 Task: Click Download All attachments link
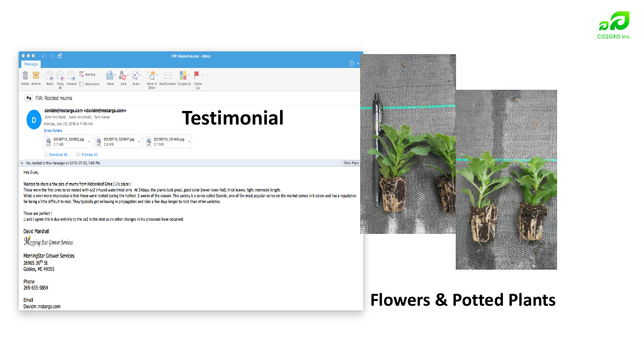pyautogui.click(x=58, y=155)
